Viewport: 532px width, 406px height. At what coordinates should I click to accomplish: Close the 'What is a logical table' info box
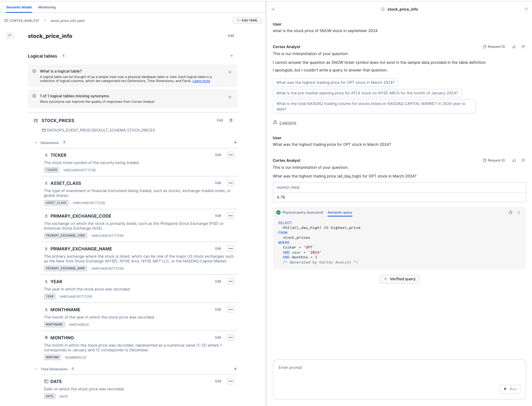(x=230, y=72)
